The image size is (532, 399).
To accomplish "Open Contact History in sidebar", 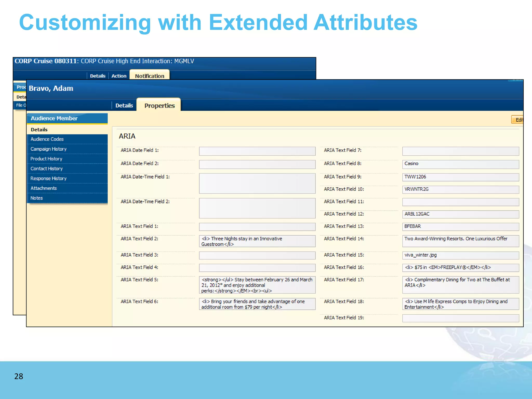I will (x=67, y=169).
